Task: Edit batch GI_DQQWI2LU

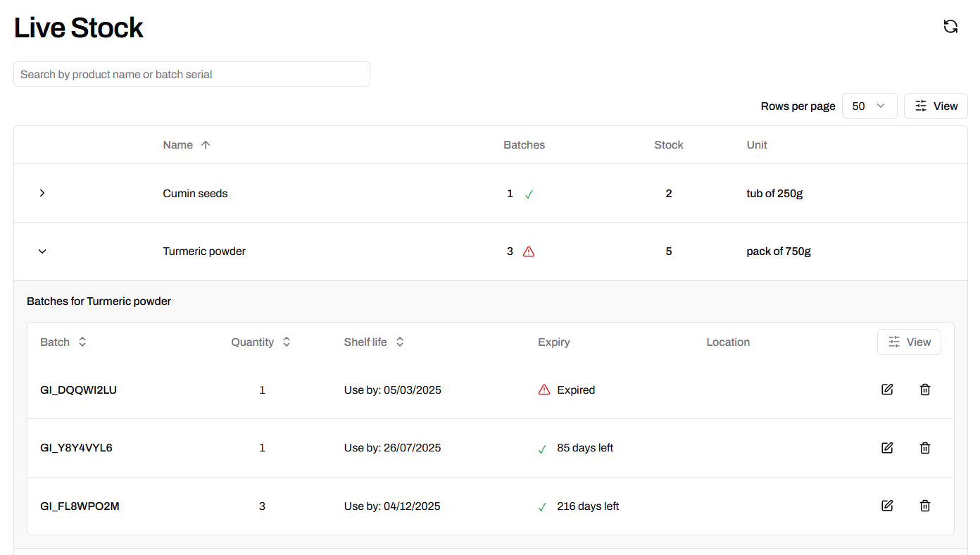Action: (887, 389)
